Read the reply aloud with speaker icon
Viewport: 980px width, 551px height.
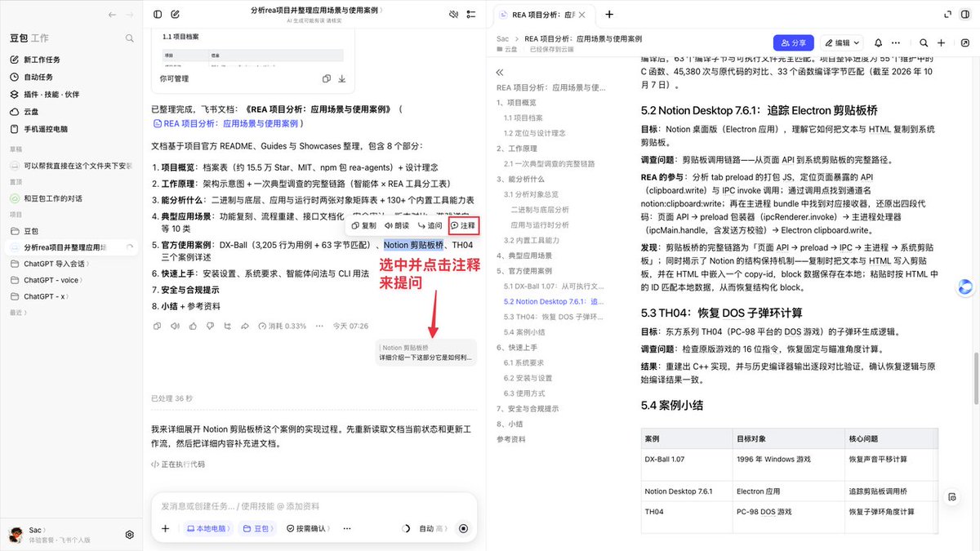(175, 326)
